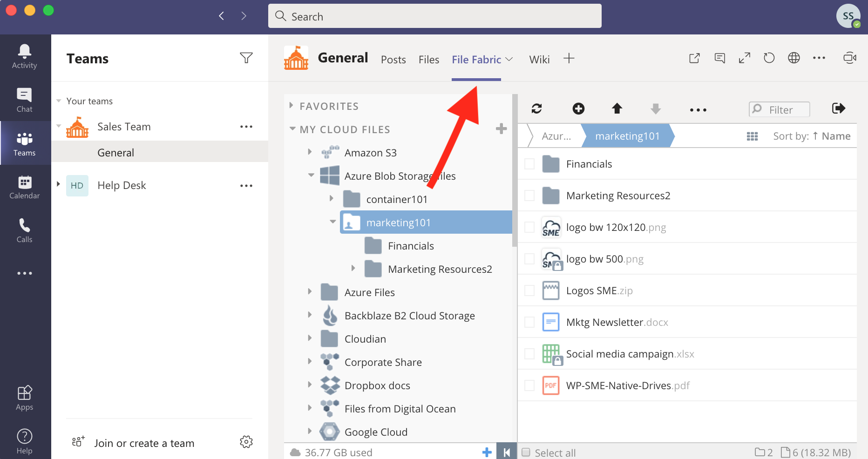Select the General channel
The image size is (868, 459).
(x=160, y=152)
